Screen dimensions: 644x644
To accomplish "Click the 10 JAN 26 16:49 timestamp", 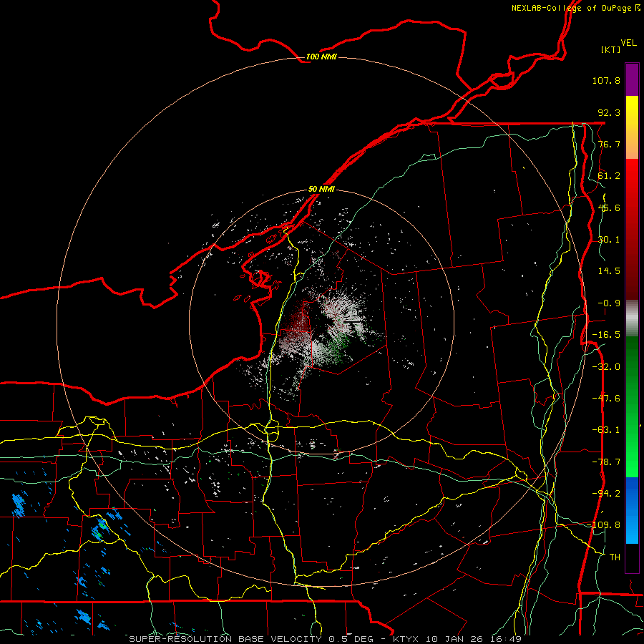I will 474,639.
